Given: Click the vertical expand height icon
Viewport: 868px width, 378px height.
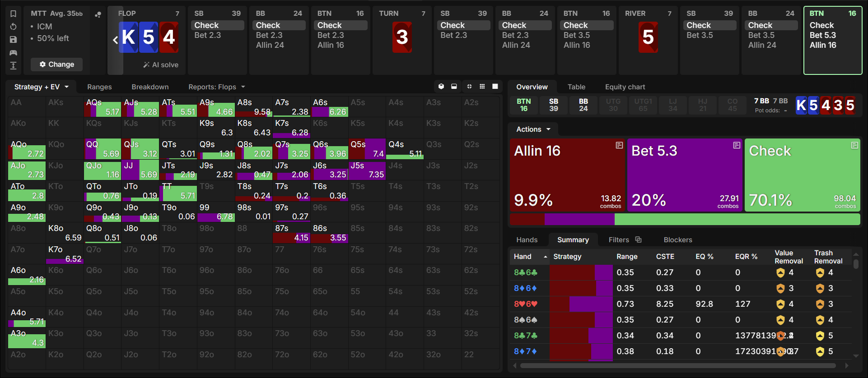Looking at the screenshot, I should [13, 66].
